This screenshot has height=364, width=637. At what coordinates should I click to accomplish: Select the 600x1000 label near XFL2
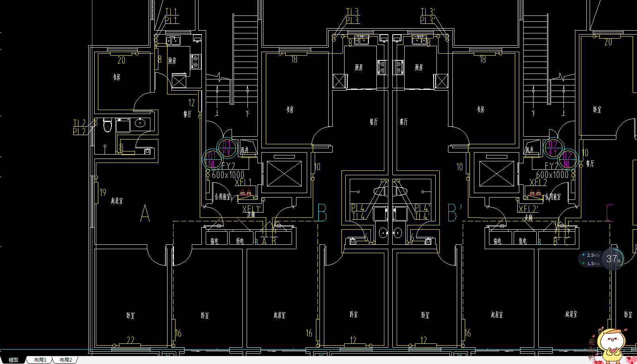[x=552, y=175]
